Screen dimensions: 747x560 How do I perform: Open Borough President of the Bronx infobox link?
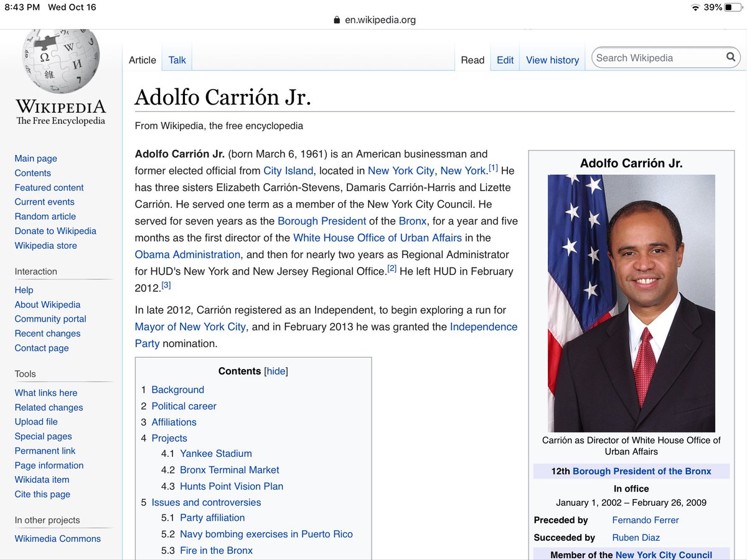point(642,471)
